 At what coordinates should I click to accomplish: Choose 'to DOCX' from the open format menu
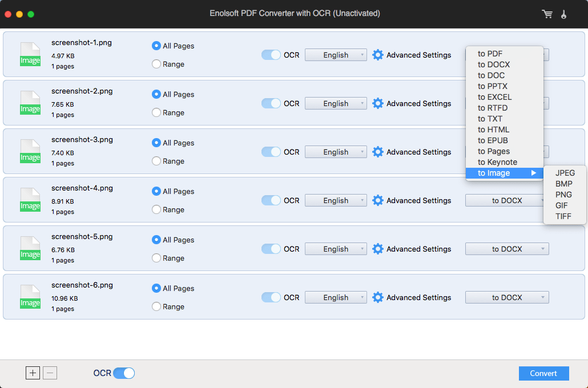click(x=505, y=64)
